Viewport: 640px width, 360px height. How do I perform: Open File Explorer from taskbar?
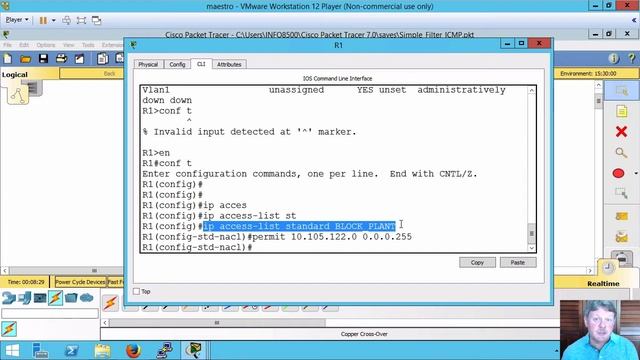102,351
